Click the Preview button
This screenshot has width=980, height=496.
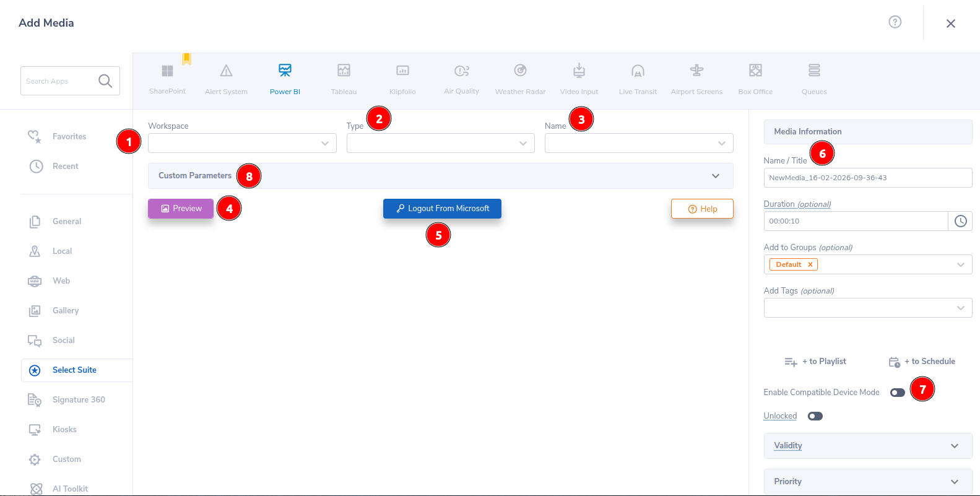tap(181, 209)
